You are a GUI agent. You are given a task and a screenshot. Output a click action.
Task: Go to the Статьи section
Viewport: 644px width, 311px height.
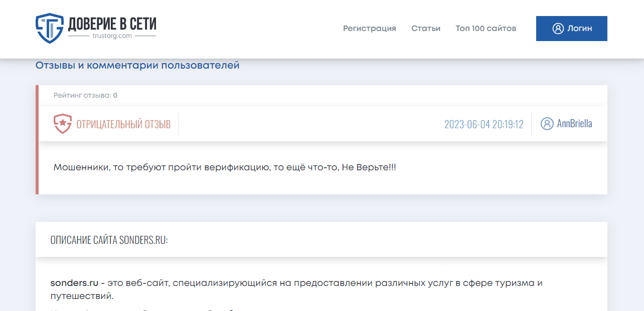426,29
